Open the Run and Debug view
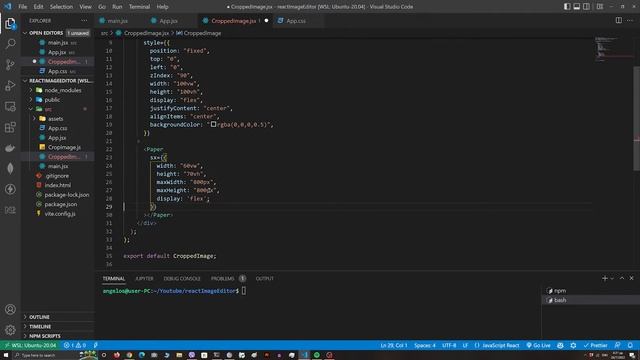Viewport: 640px width, 360px height. pos(10,85)
